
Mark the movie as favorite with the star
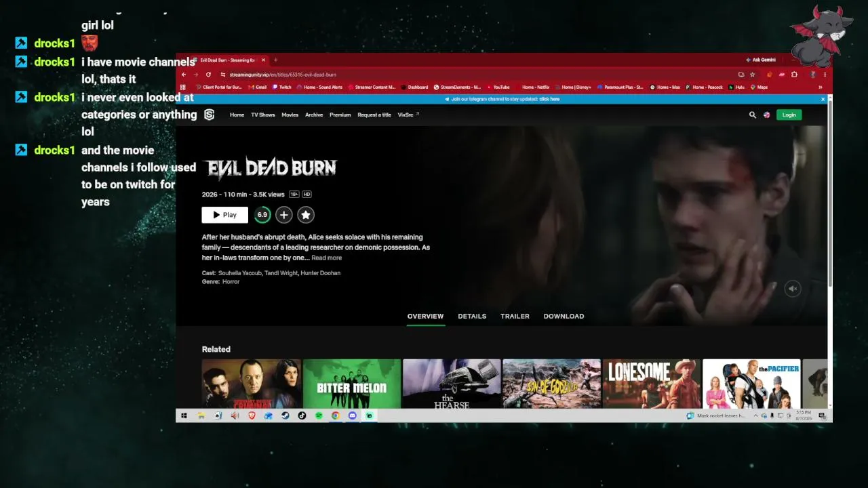point(306,215)
